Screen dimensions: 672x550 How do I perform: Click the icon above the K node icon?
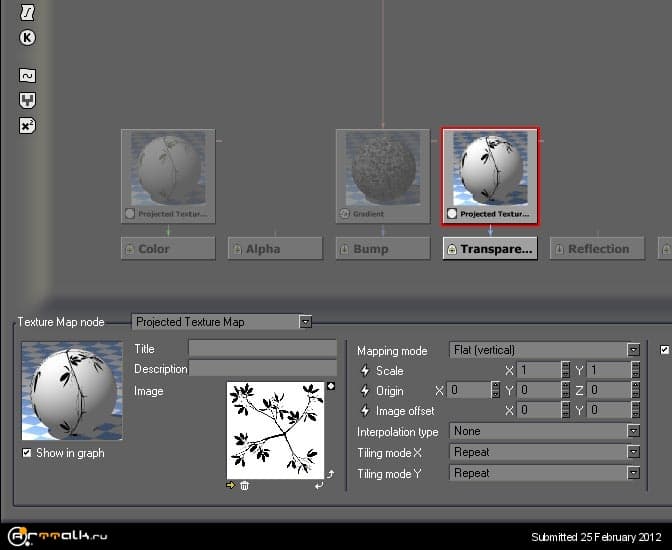pos(28,13)
